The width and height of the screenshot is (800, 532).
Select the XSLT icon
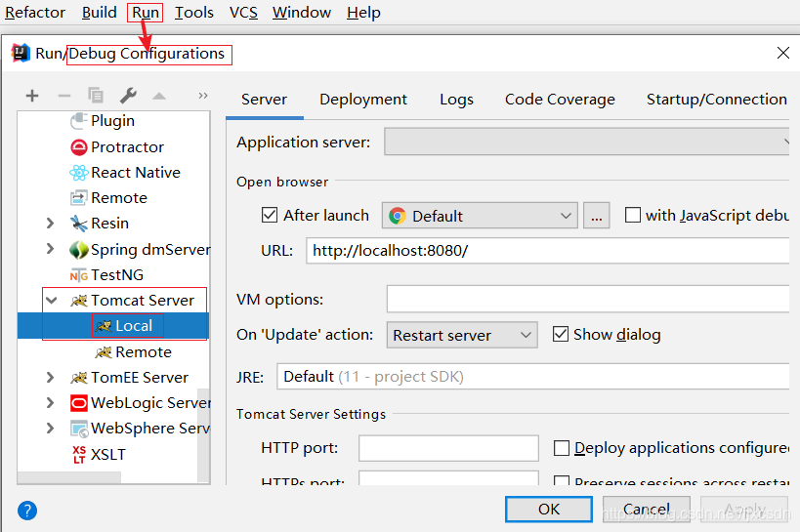pos(78,455)
